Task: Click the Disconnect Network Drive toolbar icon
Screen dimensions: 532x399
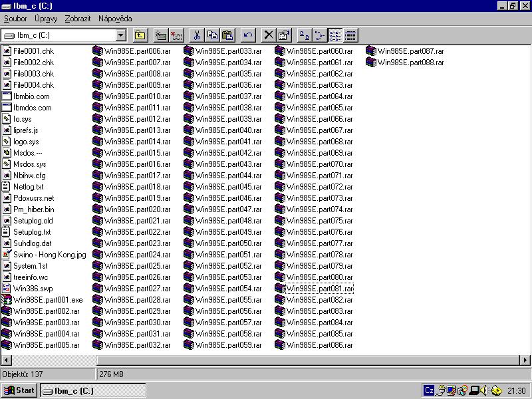Action: click(176, 35)
